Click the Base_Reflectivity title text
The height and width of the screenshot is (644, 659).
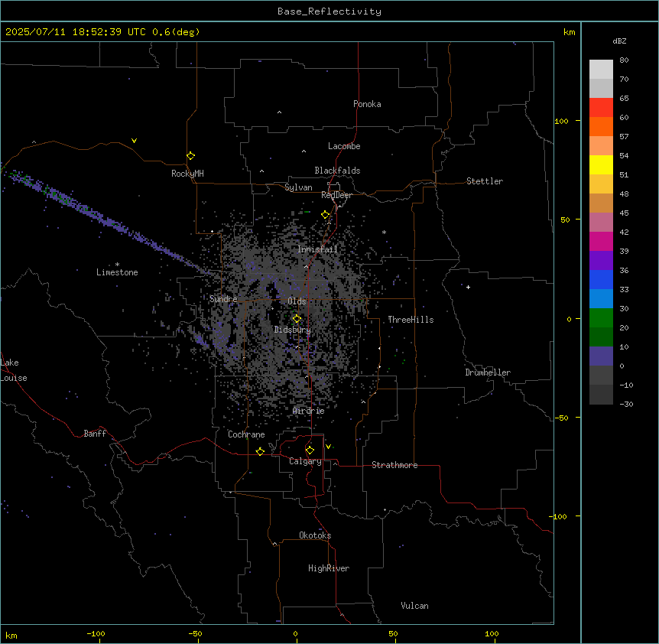(x=329, y=11)
